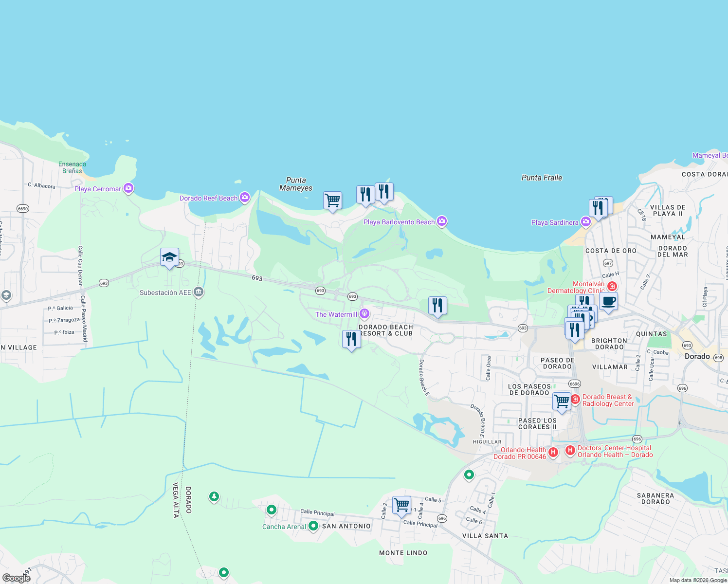
Task: Click the Dorado Reef Beach label
Action: [209, 198]
